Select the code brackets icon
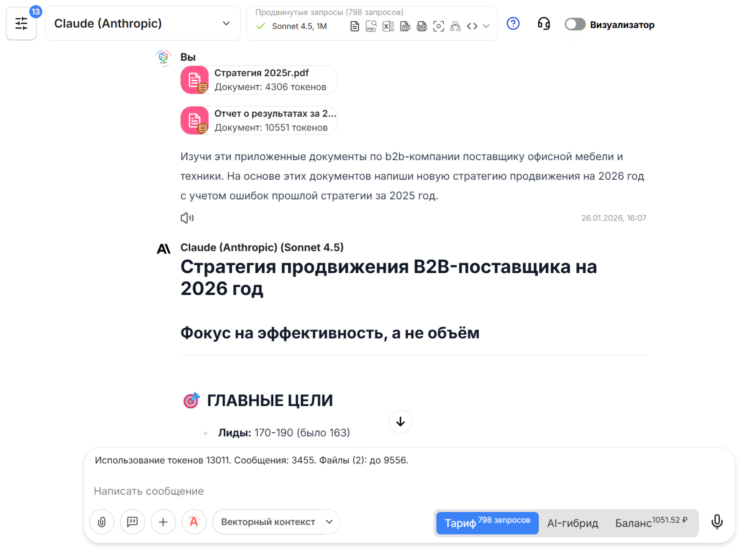Image resolution: width=749 pixels, height=560 pixels. pos(472,26)
